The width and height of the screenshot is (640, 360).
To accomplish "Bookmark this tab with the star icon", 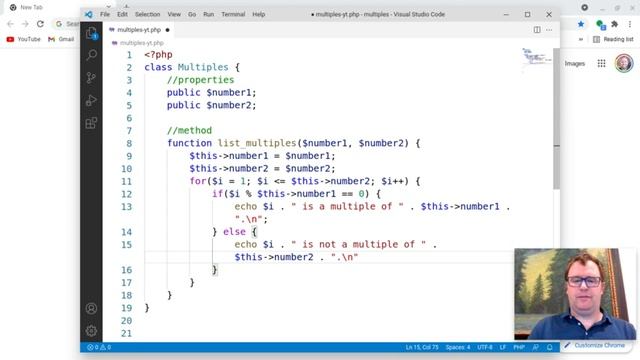I will (581, 24).
